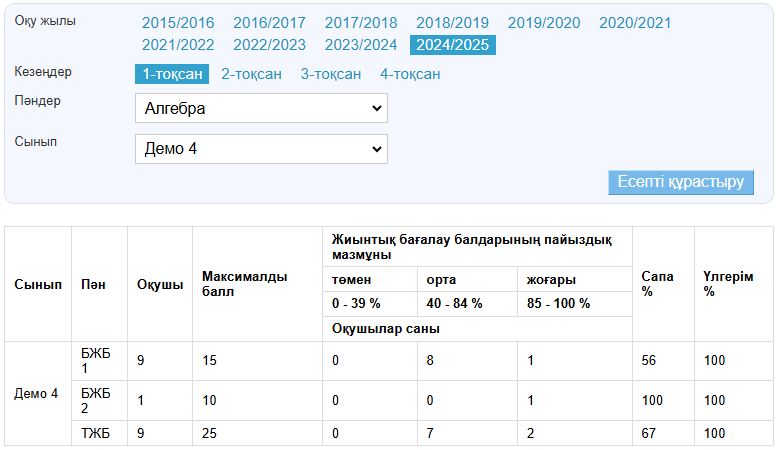
Task: Switch to the 2-тоқсан period
Action: click(251, 74)
